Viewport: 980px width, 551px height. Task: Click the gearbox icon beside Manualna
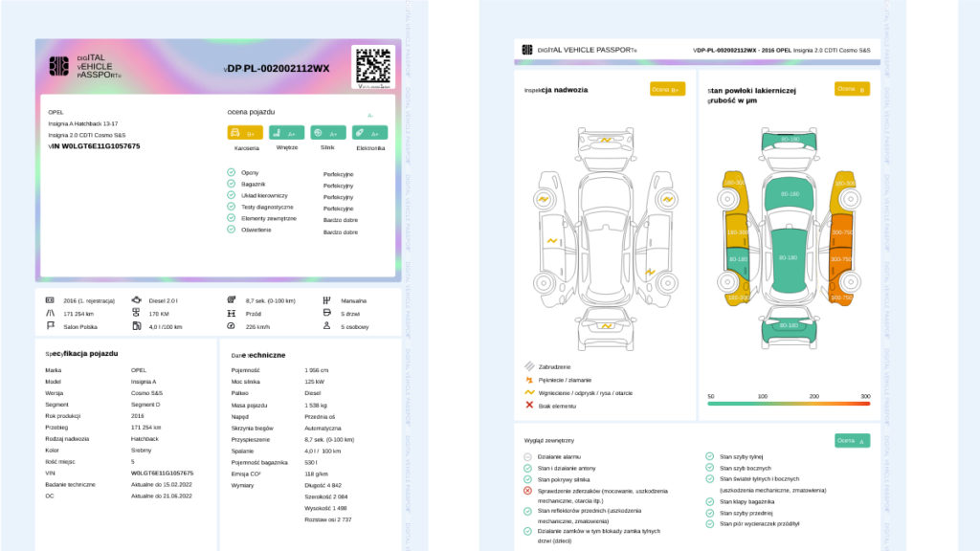326,300
